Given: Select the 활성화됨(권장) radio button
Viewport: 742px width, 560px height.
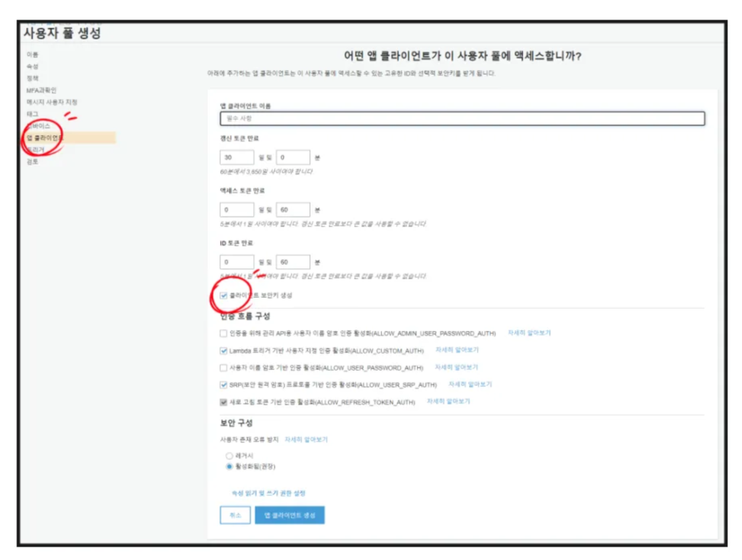Looking at the screenshot, I should pos(229,466).
